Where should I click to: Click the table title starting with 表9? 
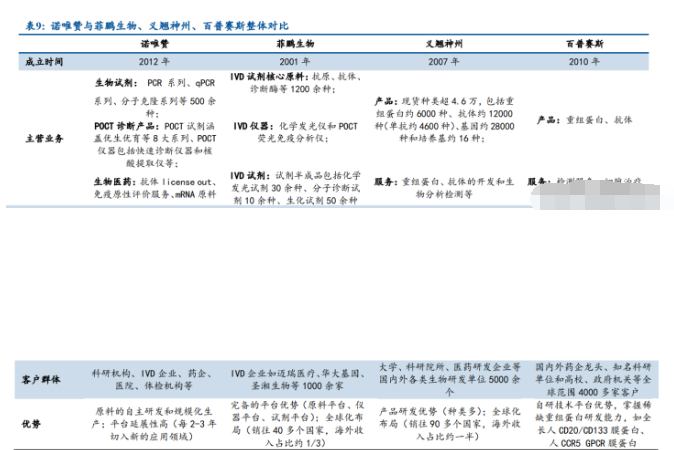tap(156, 26)
